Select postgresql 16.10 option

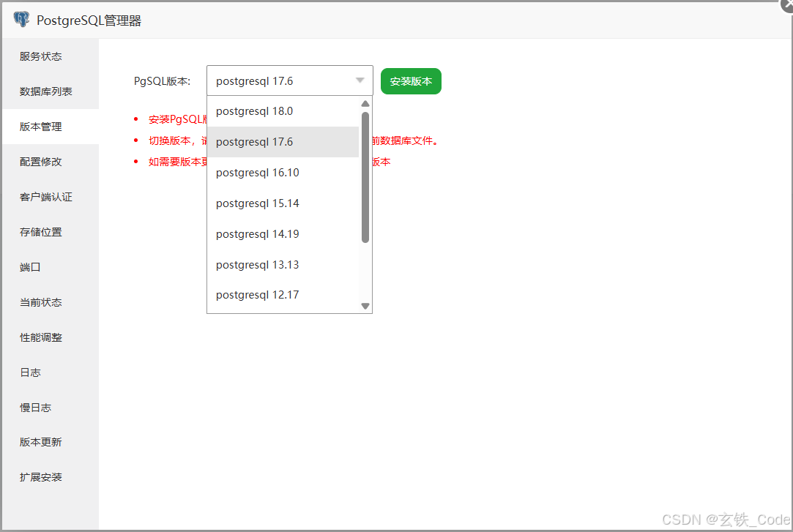[x=283, y=173]
